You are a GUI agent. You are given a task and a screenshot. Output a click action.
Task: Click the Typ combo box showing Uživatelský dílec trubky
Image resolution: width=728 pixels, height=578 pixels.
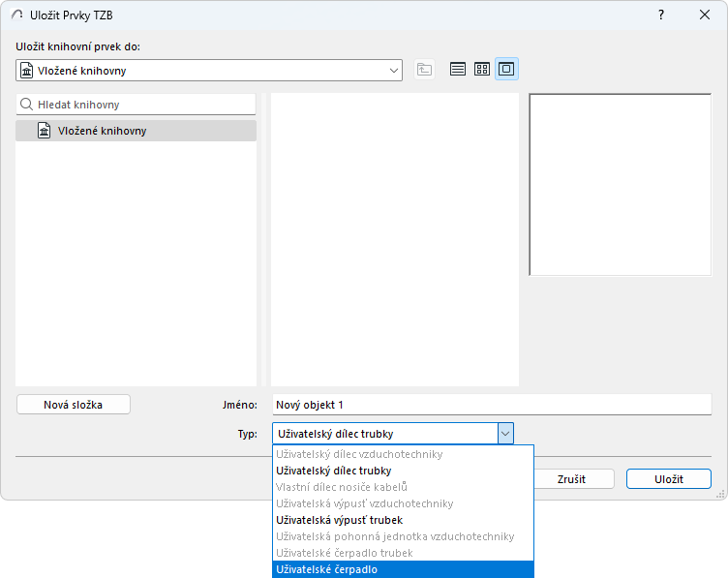393,434
